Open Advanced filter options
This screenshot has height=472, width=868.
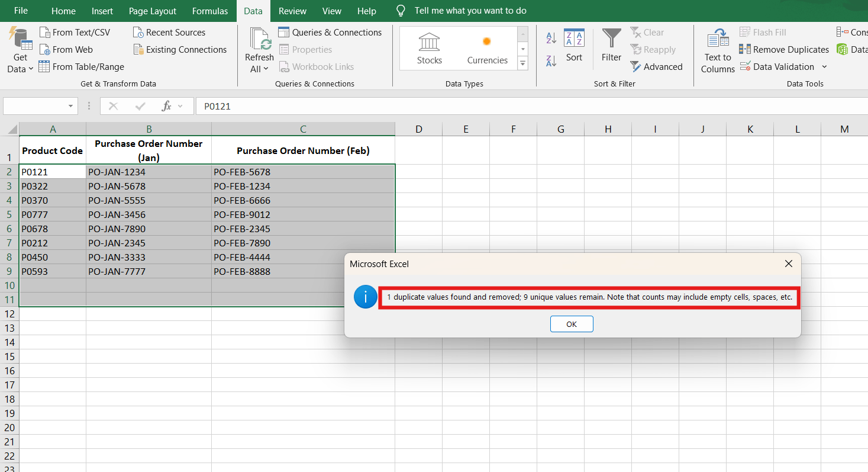(x=656, y=67)
